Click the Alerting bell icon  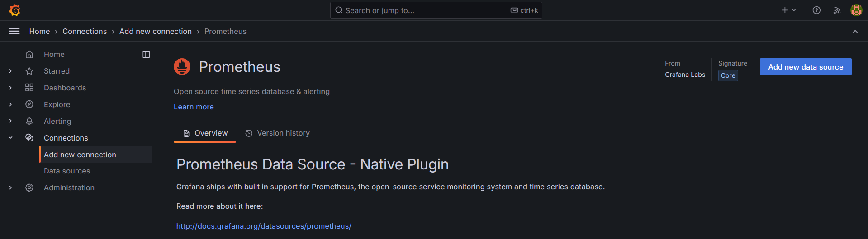pos(29,121)
